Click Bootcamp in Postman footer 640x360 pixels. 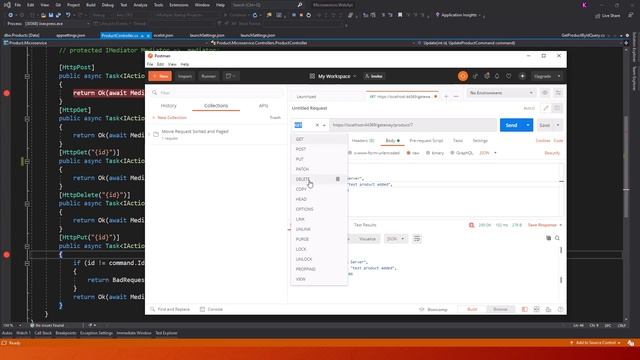click(433, 310)
